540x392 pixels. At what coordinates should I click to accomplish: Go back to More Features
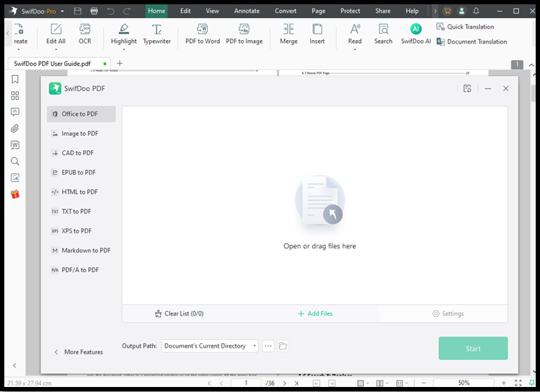pos(79,352)
